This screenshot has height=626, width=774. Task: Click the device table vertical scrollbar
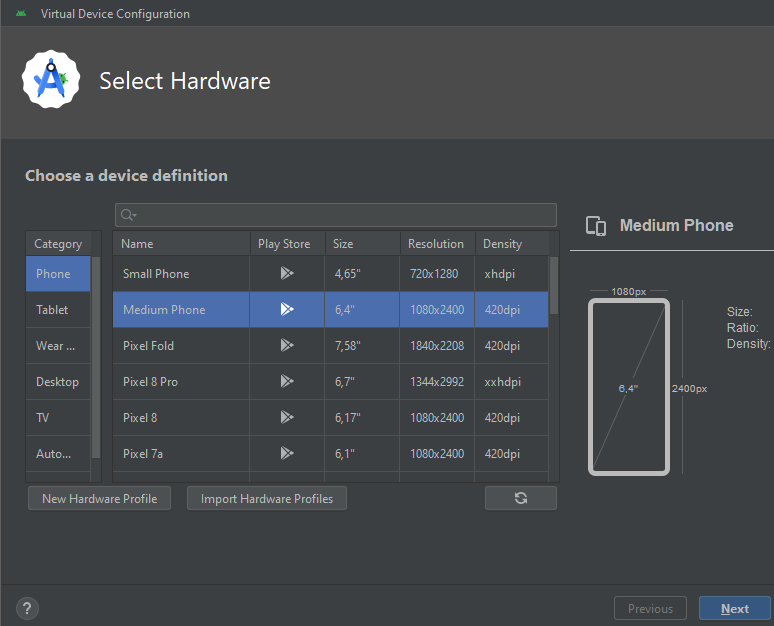tap(554, 285)
